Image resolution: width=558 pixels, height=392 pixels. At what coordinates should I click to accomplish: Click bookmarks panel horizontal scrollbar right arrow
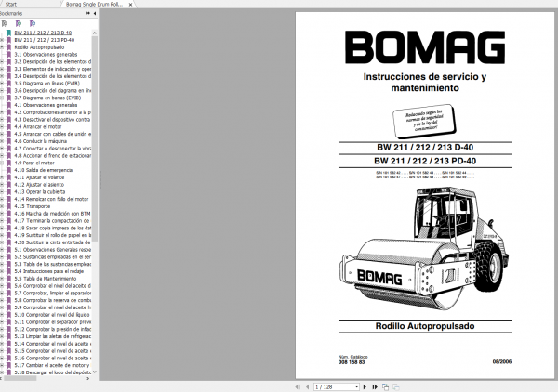(x=88, y=378)
